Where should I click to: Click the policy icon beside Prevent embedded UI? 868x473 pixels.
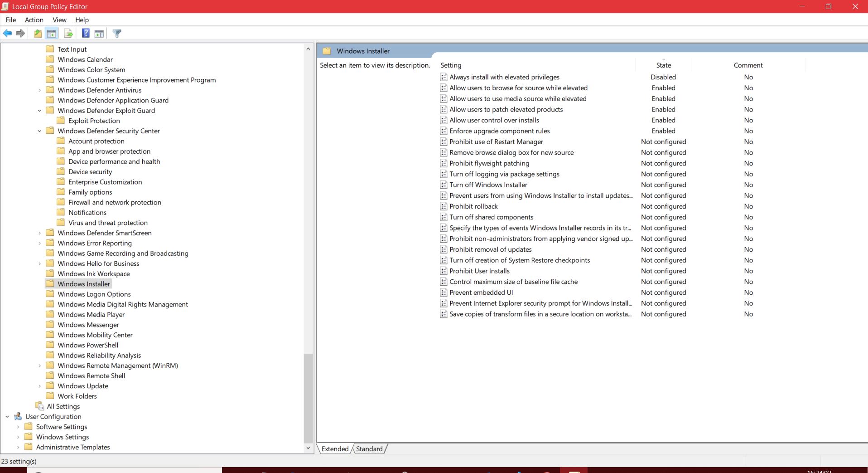[444, 293]
